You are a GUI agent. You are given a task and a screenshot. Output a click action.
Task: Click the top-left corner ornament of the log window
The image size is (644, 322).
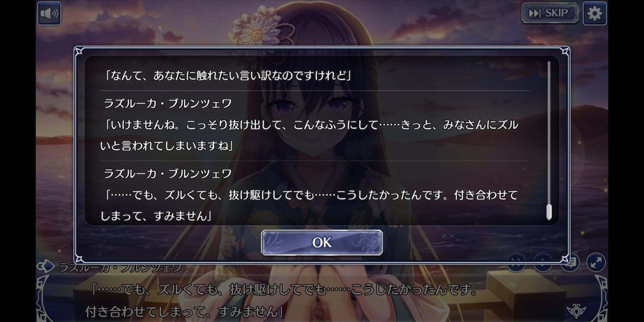[79, 52]
